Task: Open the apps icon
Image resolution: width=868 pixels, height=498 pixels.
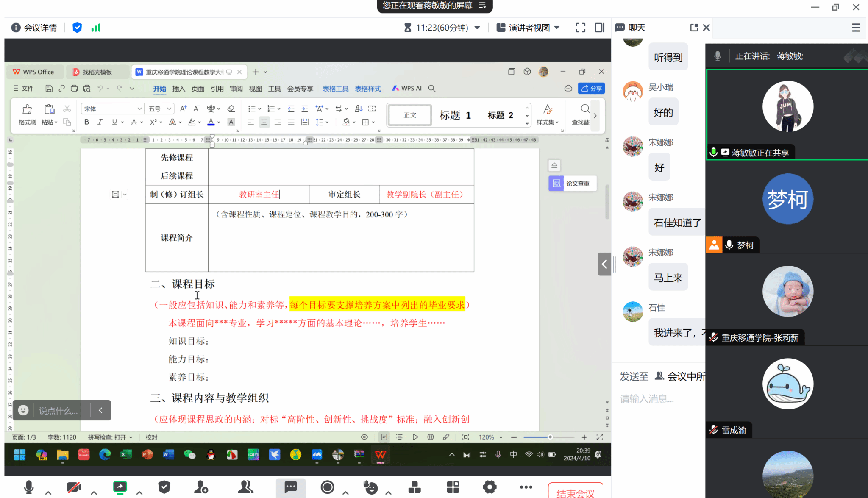Action: [x=453, y=487]
